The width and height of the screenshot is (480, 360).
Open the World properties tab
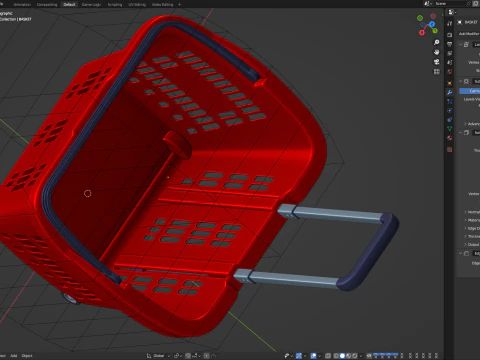coord(450,72)
